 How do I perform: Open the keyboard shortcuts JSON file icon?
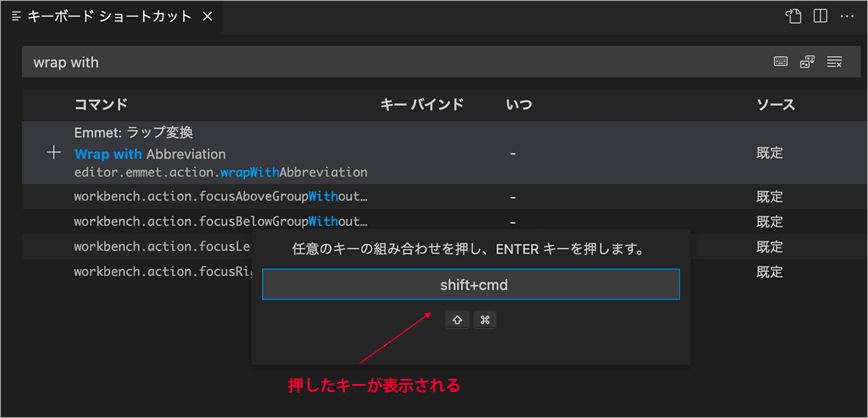[793, 16]
